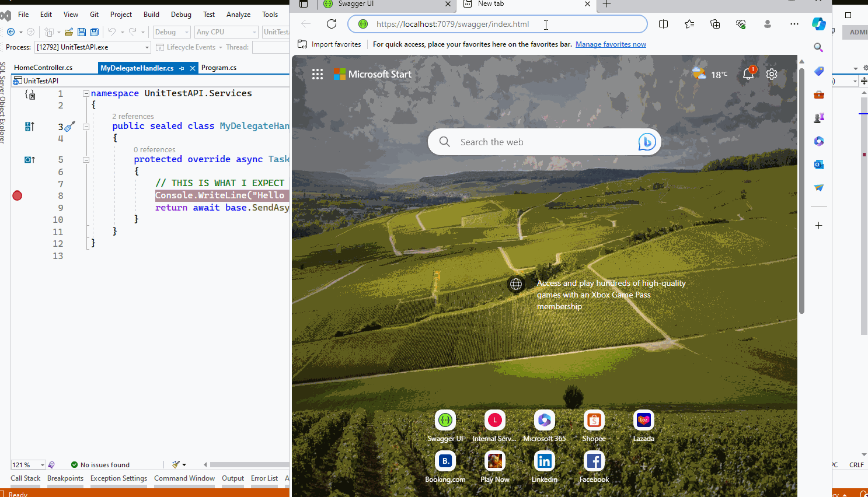Switch to the Swagger UI browser tab
Viewport: 868px width, 497px height.
click(x=386, y=4)
